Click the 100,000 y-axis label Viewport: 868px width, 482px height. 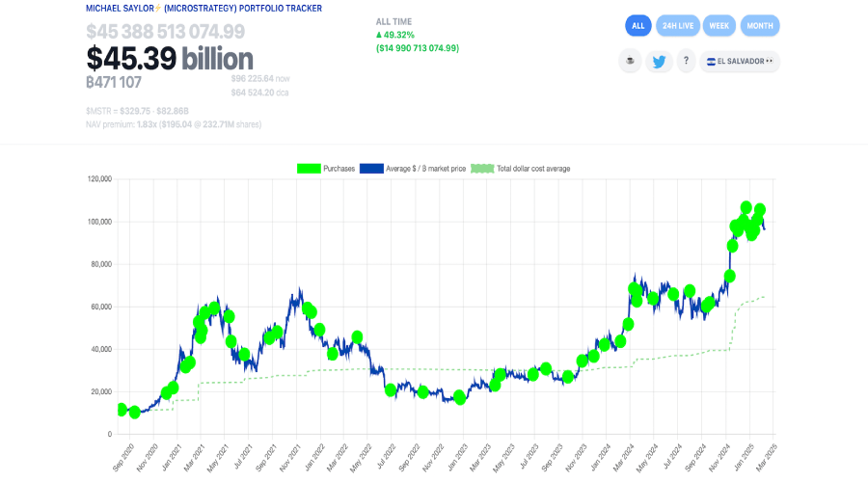tap(99, 222)
